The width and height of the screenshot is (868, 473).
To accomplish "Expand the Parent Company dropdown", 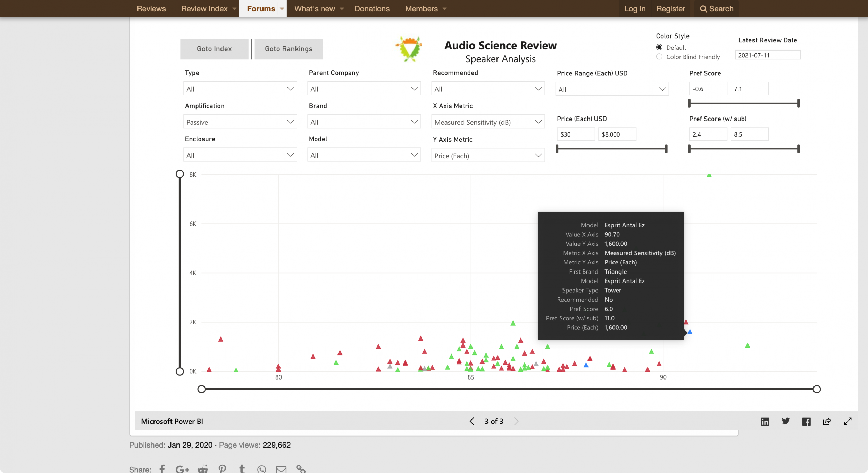I will (364, 89).
